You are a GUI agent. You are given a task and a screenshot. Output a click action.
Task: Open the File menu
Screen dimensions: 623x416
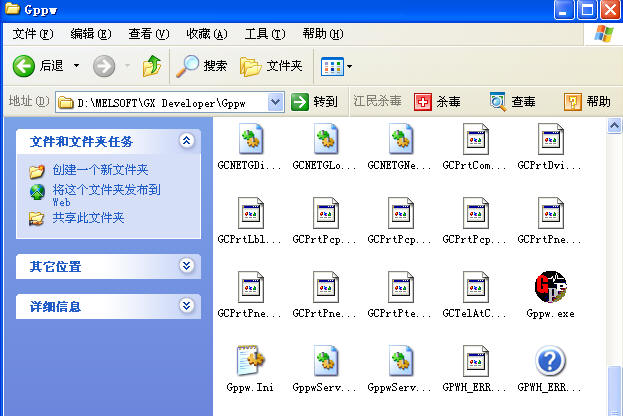(x=32, y=34)
